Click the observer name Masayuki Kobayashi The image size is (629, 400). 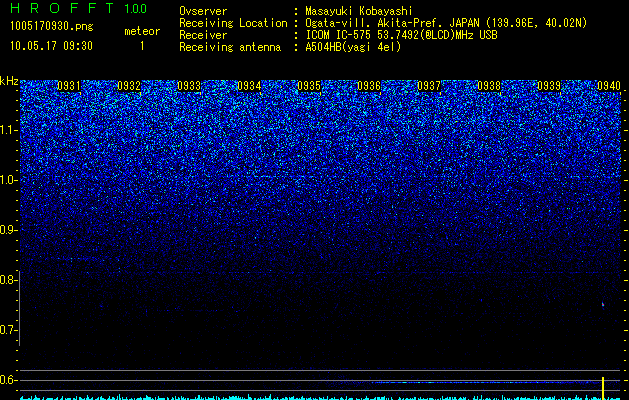(x=359, y=11)
